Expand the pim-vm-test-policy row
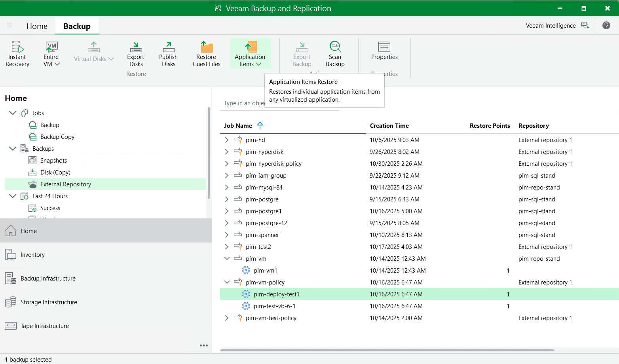The height and width of the screenshot is (364, 619). (226, 318)
